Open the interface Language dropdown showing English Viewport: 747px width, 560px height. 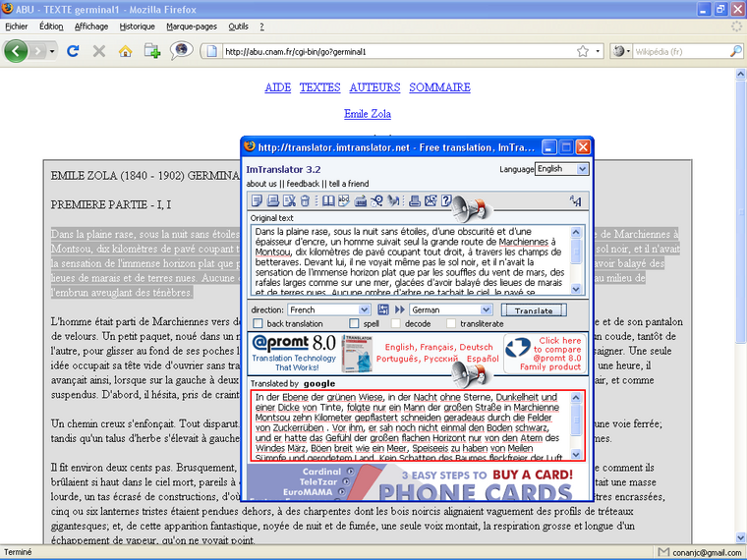tap(561, 169)
